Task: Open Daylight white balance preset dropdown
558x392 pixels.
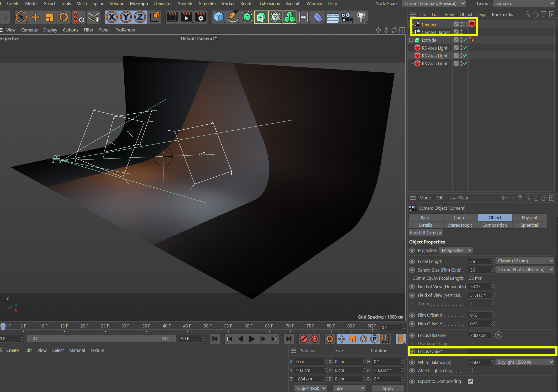Action: (x=525, y=362)
